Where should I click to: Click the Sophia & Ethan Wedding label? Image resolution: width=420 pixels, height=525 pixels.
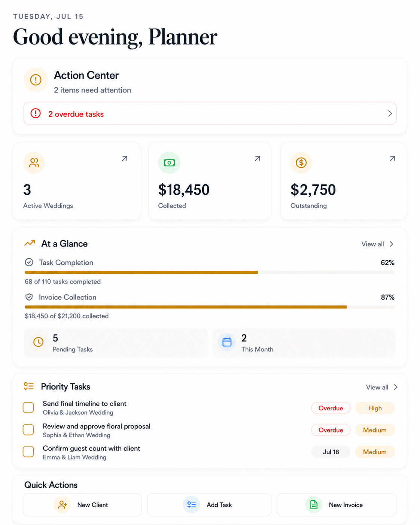[x=76, y=435]
